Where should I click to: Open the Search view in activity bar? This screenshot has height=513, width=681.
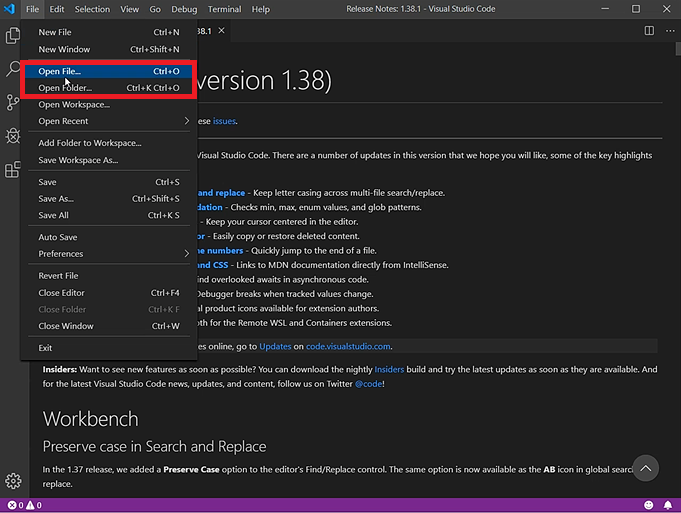(x=13, y=69)
